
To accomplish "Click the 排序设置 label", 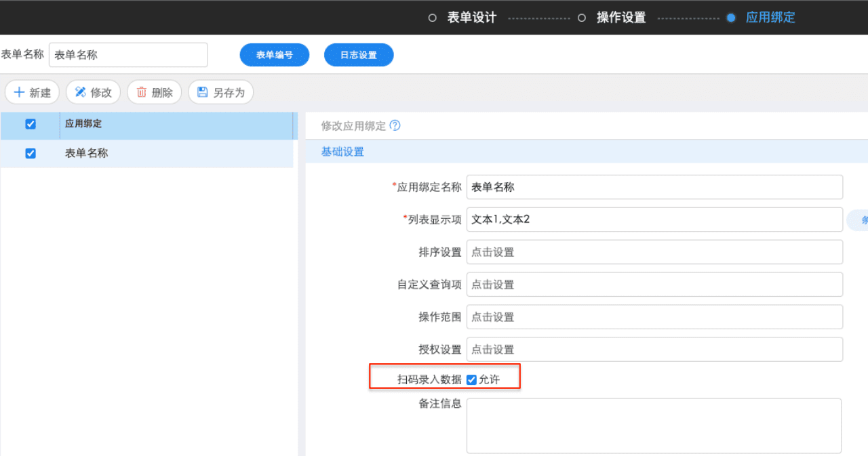I will click(440, 252).
